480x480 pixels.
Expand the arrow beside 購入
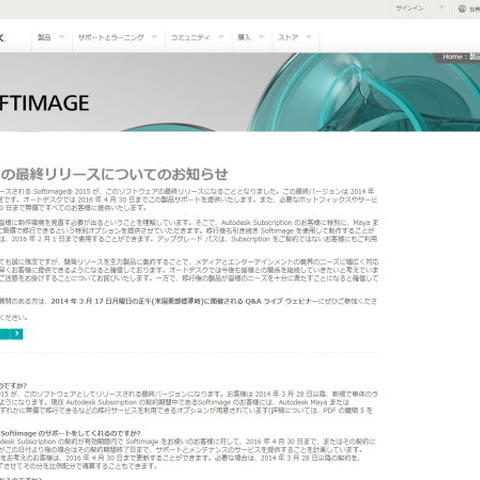262,37
